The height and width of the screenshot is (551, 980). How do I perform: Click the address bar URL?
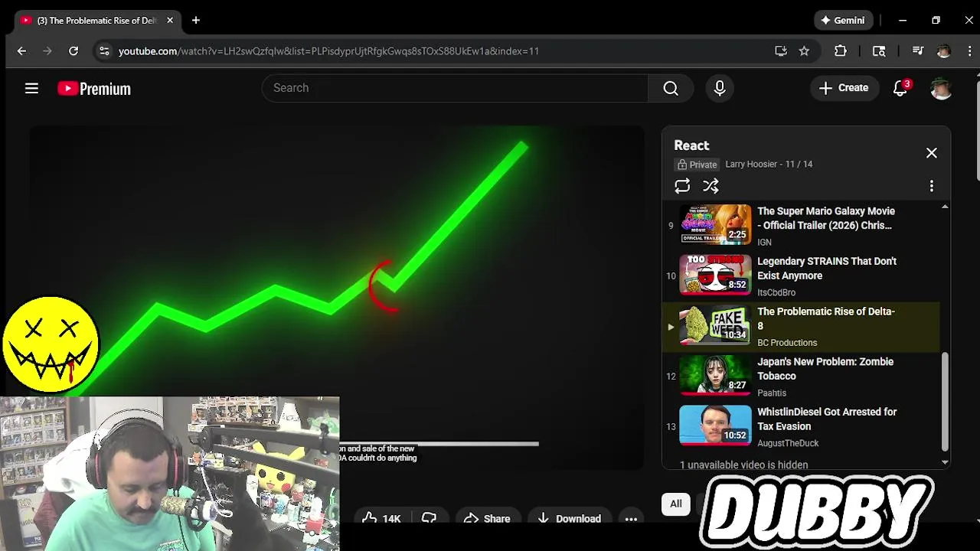(329, 51)
